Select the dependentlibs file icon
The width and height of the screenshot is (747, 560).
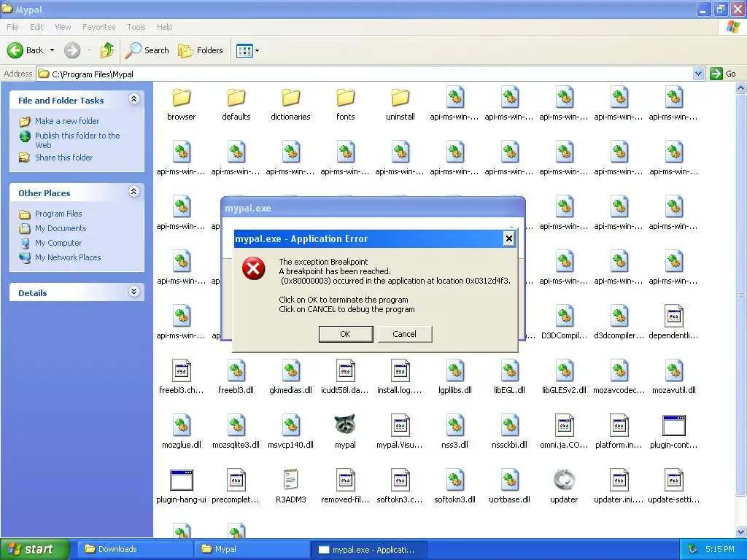pyautogui.click(x=673, y=316)
